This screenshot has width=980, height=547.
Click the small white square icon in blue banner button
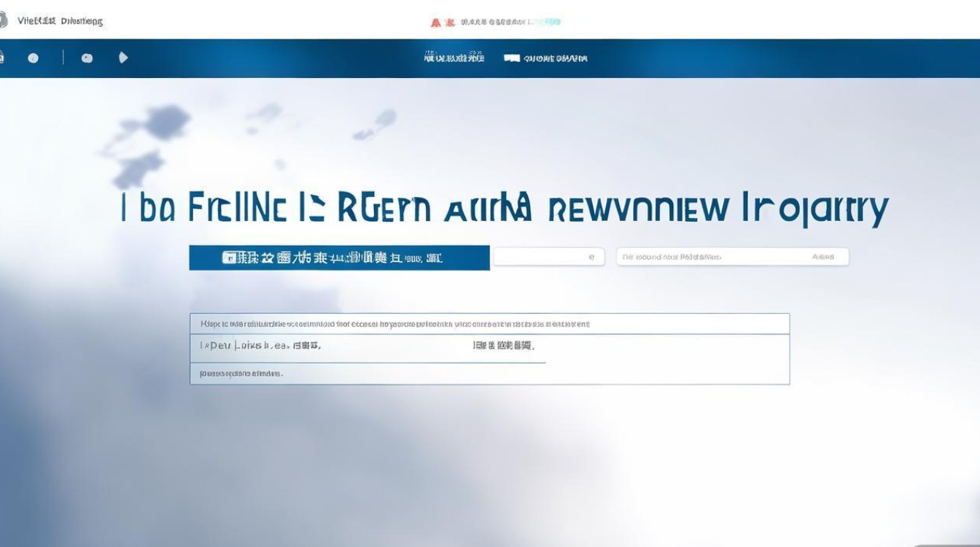click(230, 257)
